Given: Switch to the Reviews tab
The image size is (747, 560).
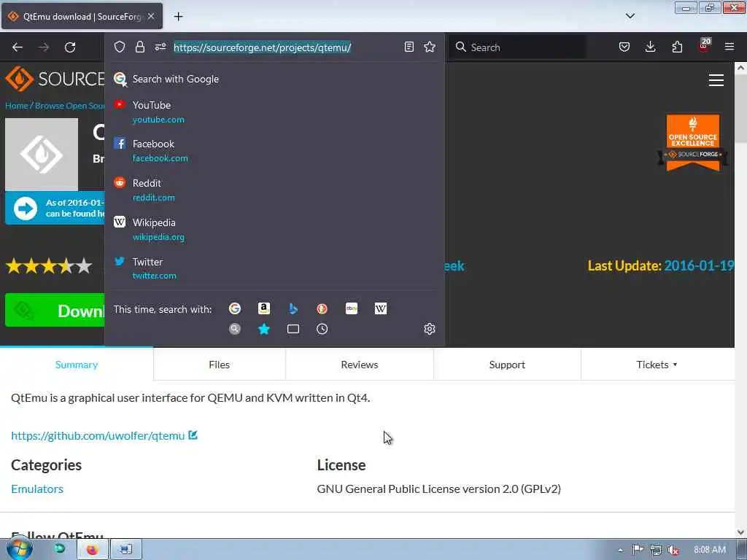Looking at the screenshot, I should click(360, 365).
